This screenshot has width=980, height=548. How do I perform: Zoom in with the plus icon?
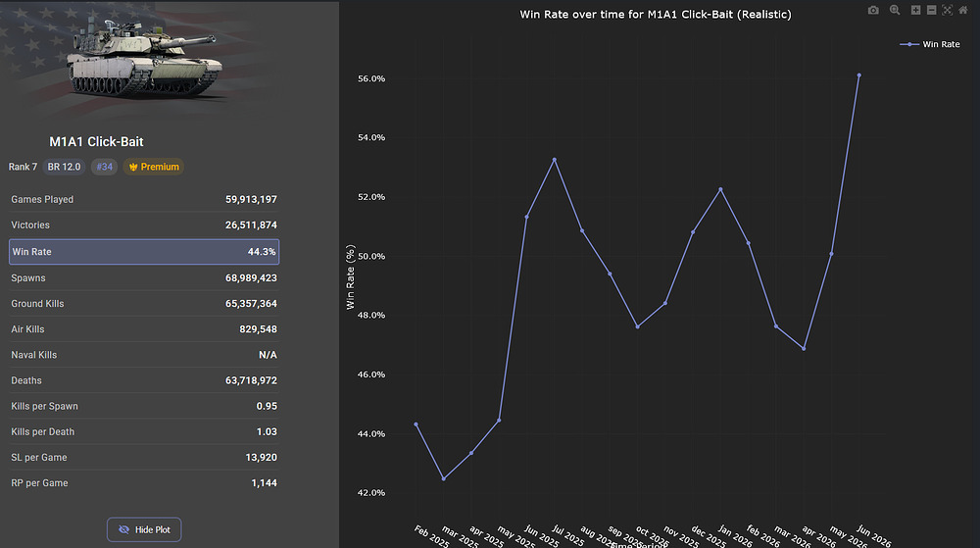coord(915,10)
